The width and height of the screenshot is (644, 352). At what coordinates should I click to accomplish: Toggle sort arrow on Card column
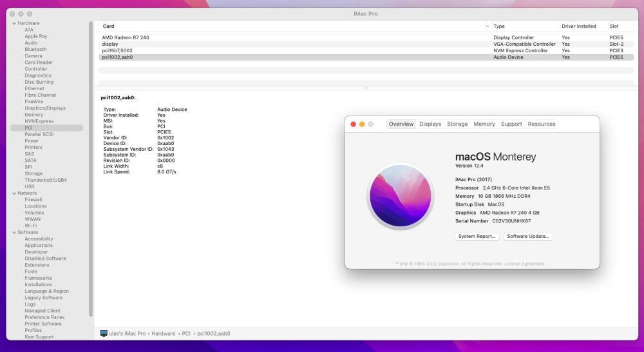pos(487,26)
